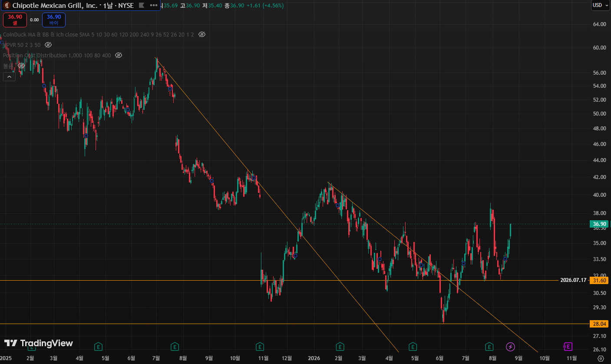Image resolution: width=611 pixels, height=364 pixels.
Task: Click the 60.00 price scale label
Action: tap(599, 48)
